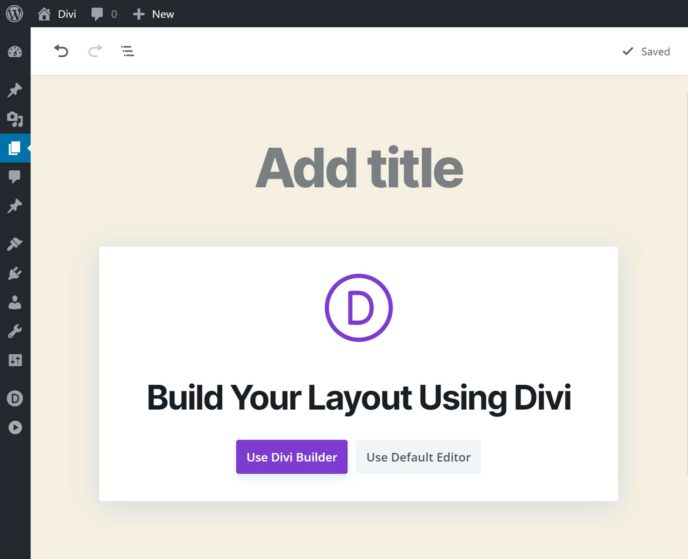The width and height of the screenshot is (688, 559).
Task: Click the Add title field
Action: pos(359,168)
